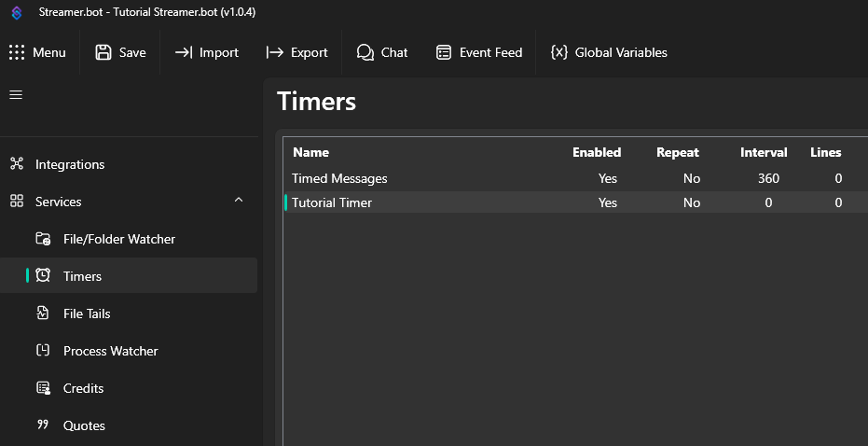Click Export label in toolbar
The image size is (868, 446).
[310, 52]
